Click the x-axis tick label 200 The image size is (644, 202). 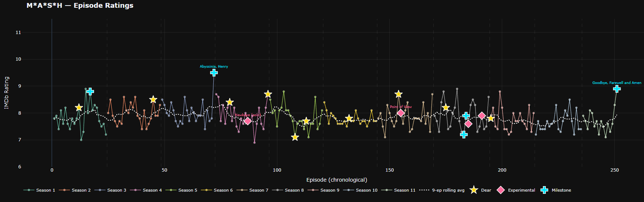(502, 170)
